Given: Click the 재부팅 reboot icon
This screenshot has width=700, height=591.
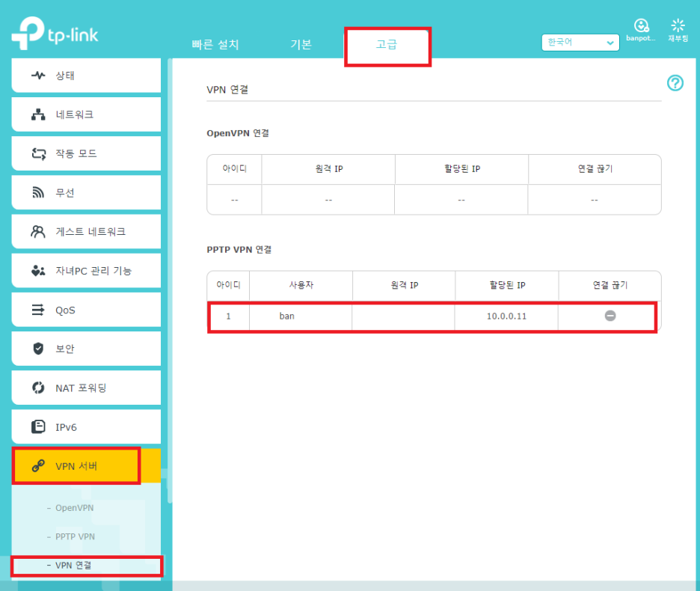Looking at the screenshot, I should pyautogui.click(x=678, y=25).
